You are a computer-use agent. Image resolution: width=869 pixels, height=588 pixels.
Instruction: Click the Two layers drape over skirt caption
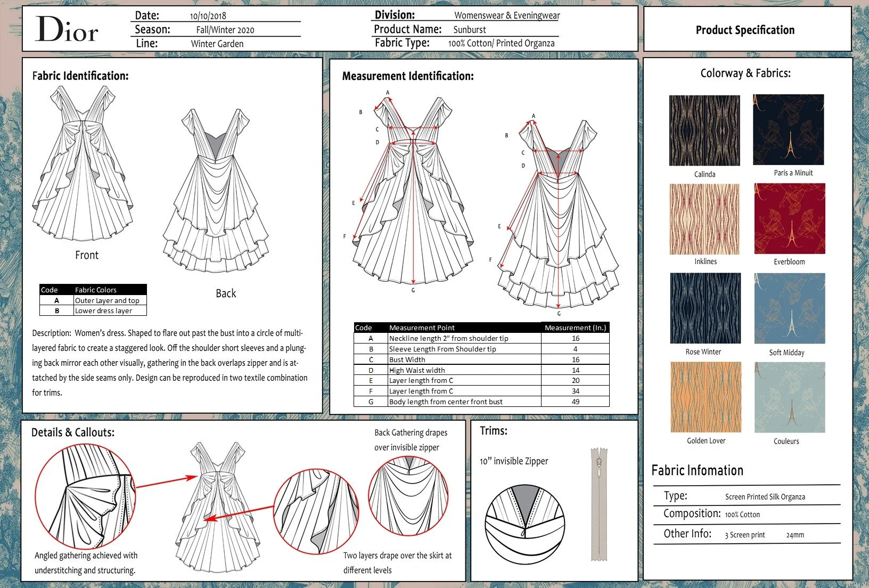pos(397,563)
